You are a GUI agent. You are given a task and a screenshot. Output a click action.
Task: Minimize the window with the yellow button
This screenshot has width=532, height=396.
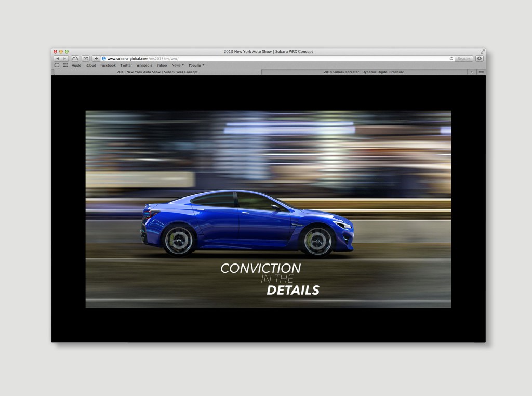point(61,51)
